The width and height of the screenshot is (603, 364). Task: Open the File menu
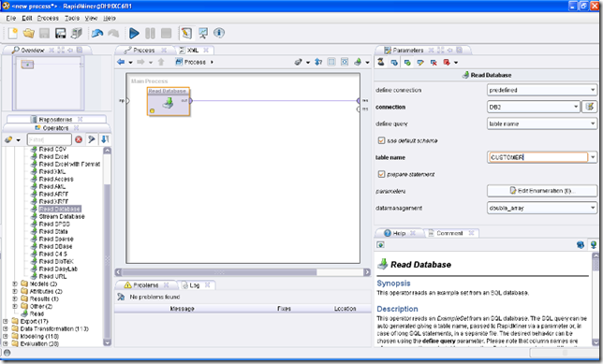tap(11, 18)
